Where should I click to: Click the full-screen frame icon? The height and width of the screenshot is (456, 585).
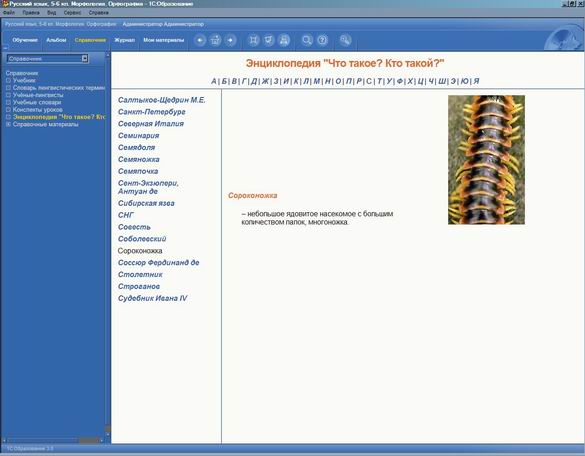click(254, 40)
